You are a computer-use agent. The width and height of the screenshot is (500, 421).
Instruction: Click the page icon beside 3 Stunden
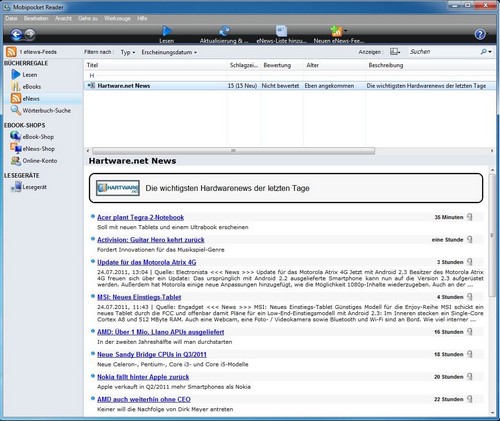click(x=470, y=262)
